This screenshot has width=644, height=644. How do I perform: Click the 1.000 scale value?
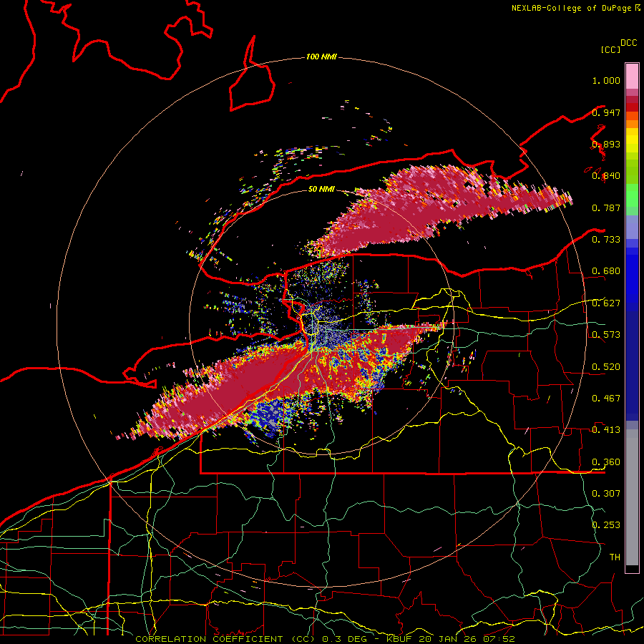[x=606, y=80]
